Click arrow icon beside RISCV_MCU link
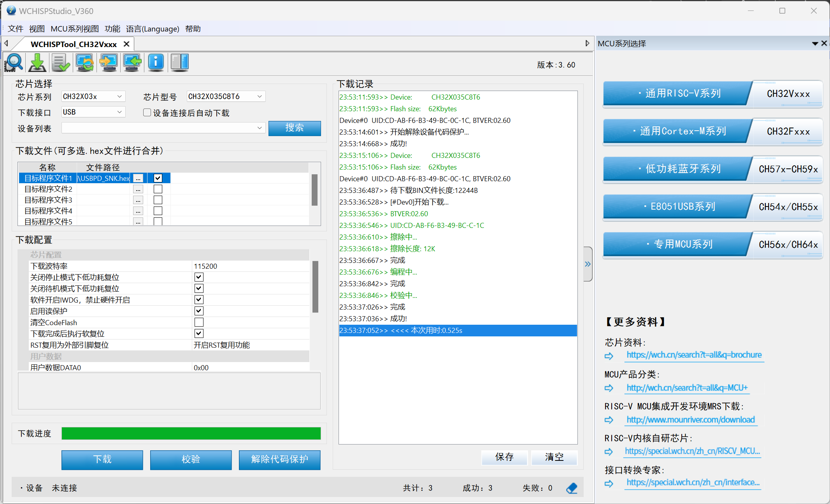This screenshot has height=504, width=830. (x=609, y=452)
